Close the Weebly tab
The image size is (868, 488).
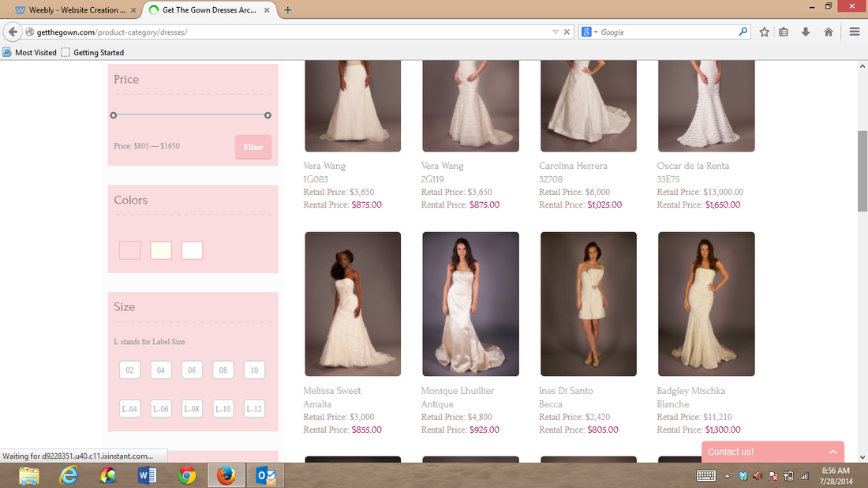(133, 10)
